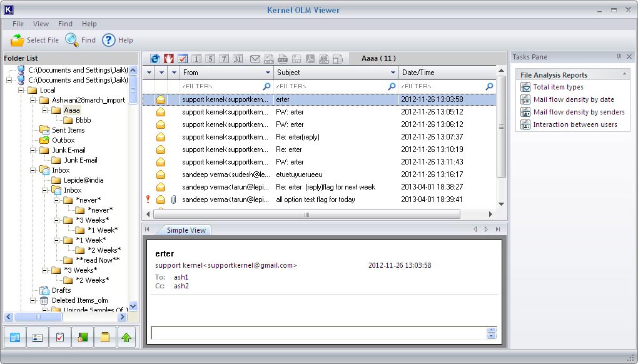Select the 31-day calendar view icon
The height and width of the screenshot is (364, 638).
click(x=238, y=59)
